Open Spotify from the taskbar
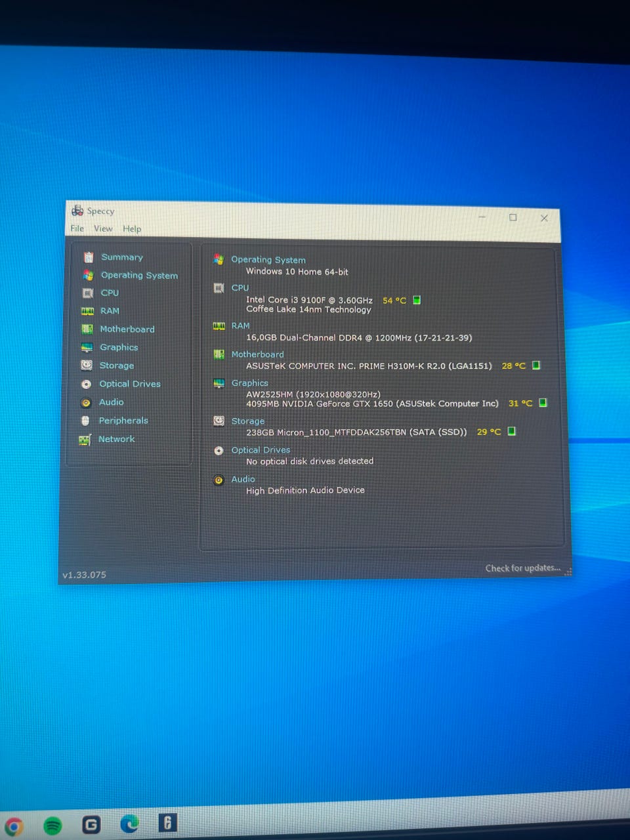 (52, 825)
